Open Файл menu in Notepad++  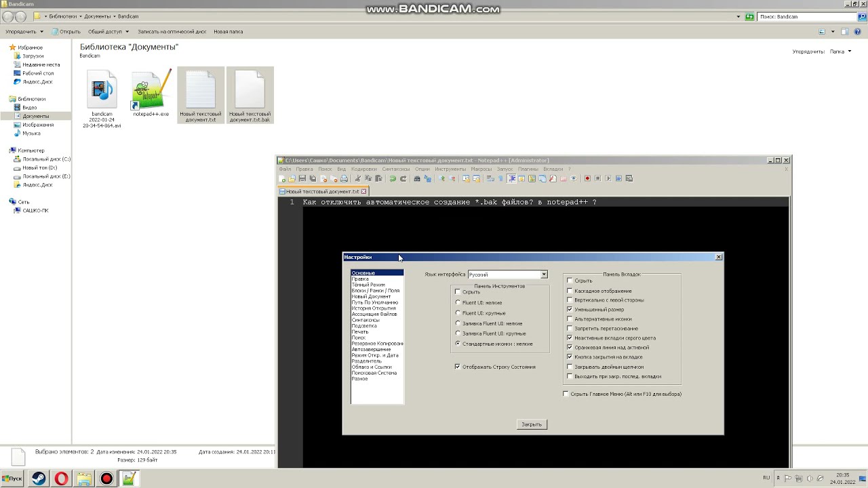[x=285, y=169]
